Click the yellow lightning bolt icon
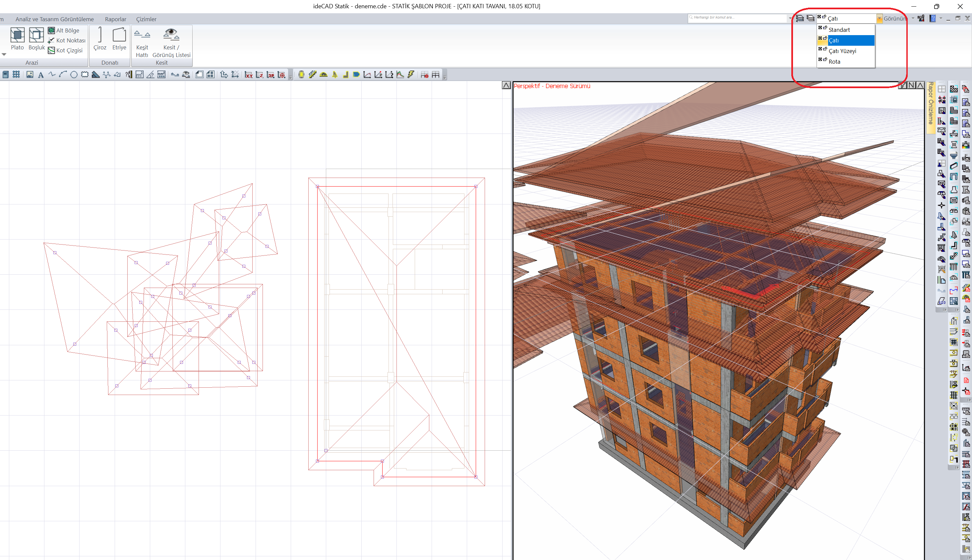Screen dimensions: 972x560 pos(411,75)
